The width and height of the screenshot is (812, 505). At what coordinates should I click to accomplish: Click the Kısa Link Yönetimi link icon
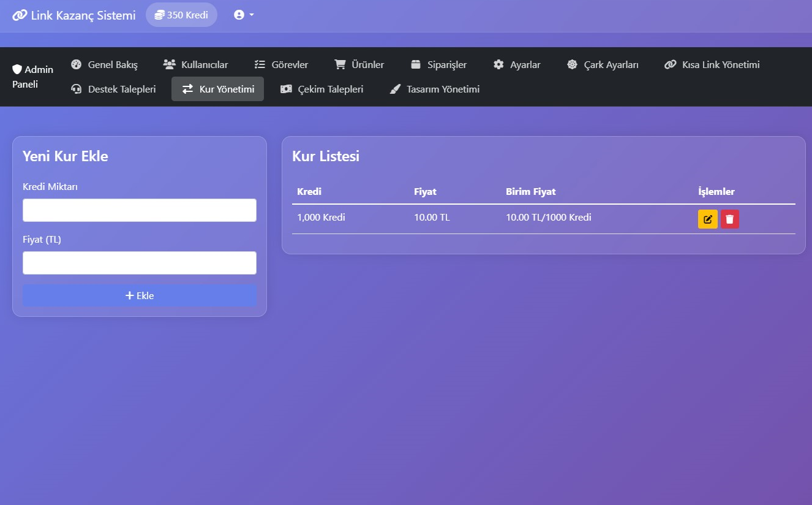click(671, 64)
